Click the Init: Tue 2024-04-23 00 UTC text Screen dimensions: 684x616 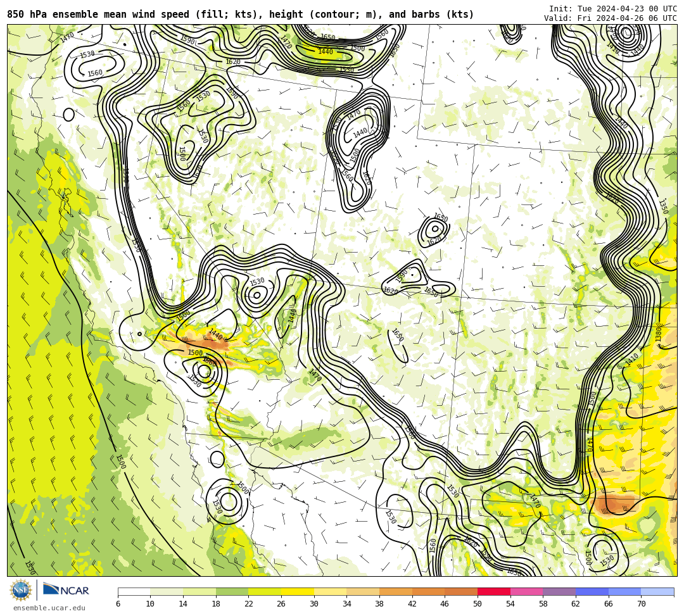pyautogui.click(x=613, y=9)
